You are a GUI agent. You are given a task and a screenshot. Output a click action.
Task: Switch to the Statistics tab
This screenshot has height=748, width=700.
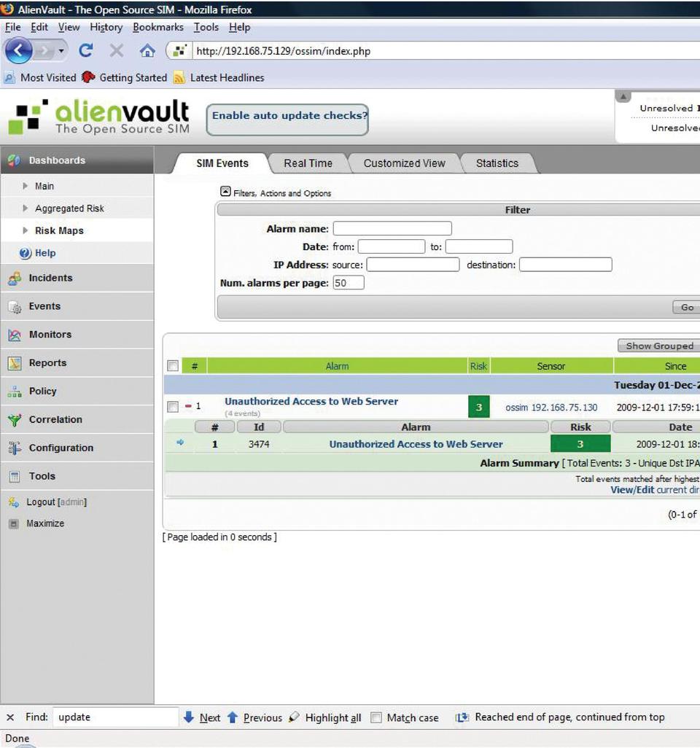click(x=497, y=163)
